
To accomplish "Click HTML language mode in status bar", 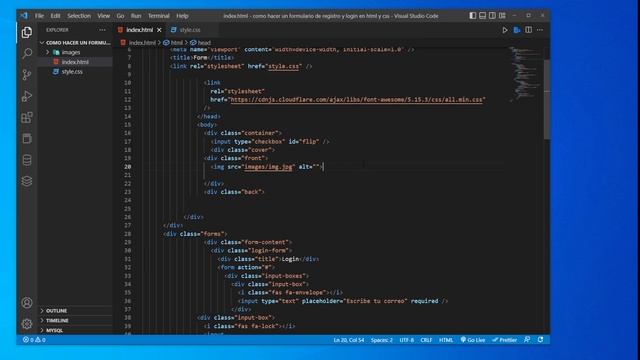I will [x=446, y=340].
